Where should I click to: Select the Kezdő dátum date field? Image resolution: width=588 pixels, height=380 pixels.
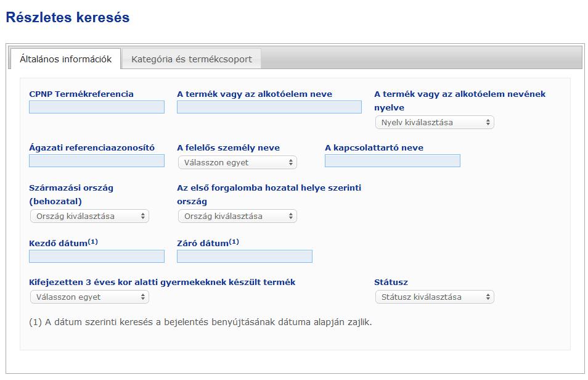point(97,257)
